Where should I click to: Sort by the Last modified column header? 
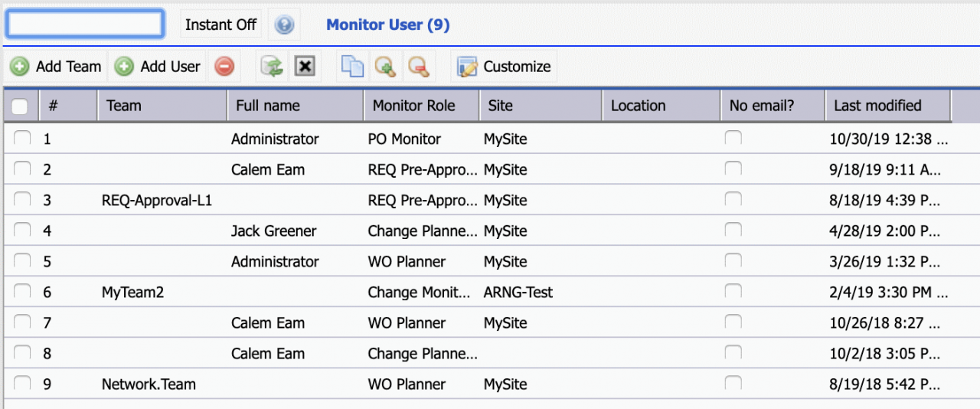click(x=877, y=106)
